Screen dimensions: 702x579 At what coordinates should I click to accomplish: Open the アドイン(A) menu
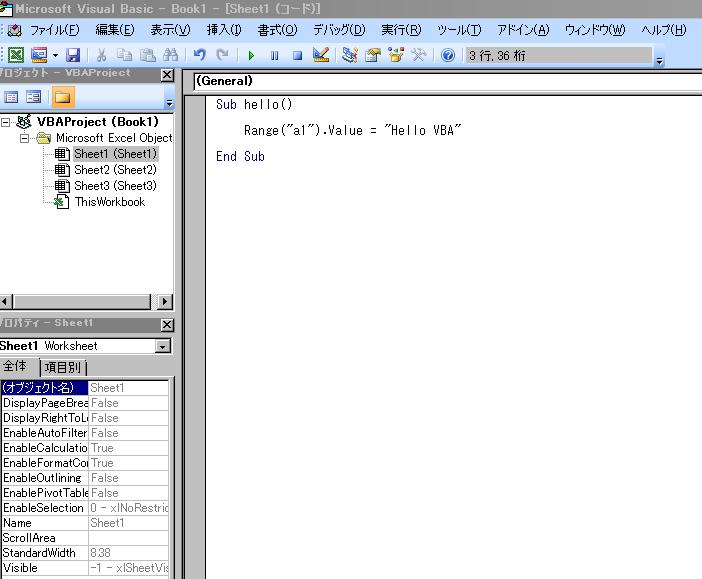[x=523, y=30]
